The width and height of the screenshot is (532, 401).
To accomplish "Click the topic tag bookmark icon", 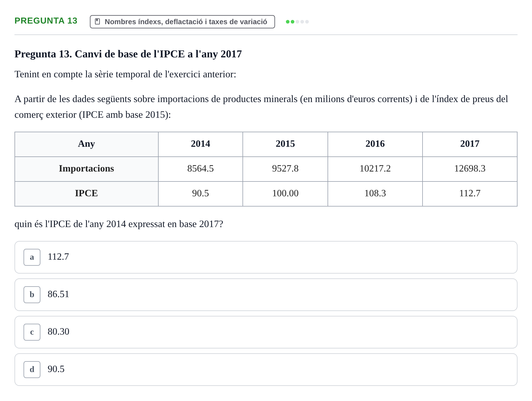I will click(97, 21).
